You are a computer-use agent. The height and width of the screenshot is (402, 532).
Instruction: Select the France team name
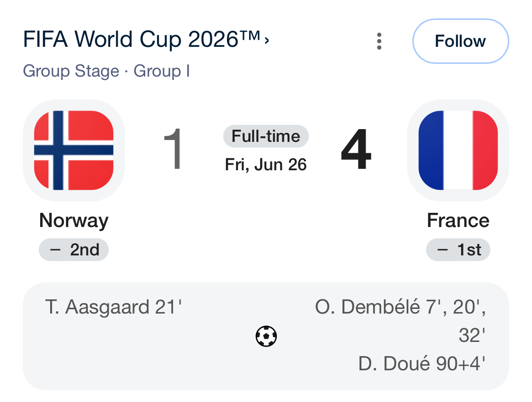[x=458, y=220]
